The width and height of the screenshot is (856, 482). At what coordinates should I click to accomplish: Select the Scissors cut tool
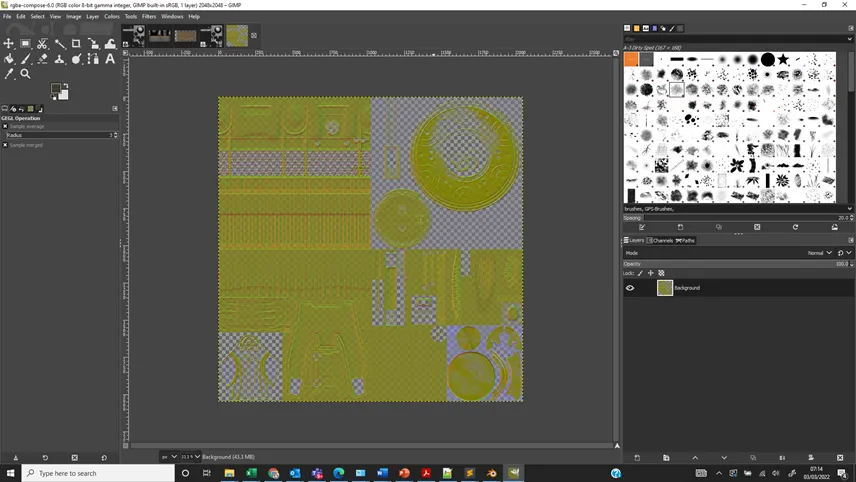pos(42,43)
